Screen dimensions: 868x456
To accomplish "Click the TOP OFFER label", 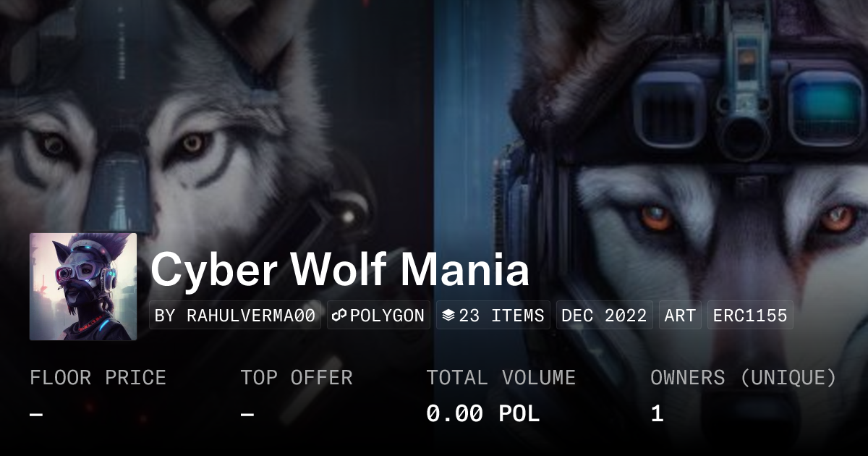I will [297, 378].
